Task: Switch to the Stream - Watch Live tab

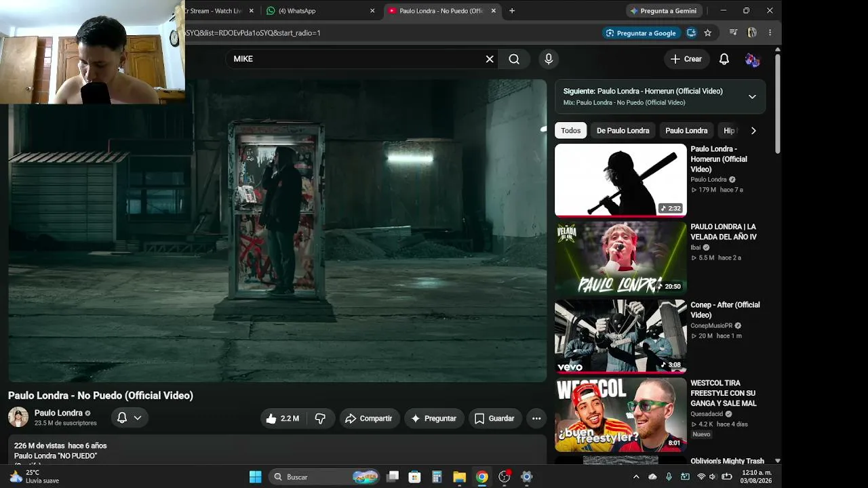Action: pyautogui.click(x=214, y=11)
